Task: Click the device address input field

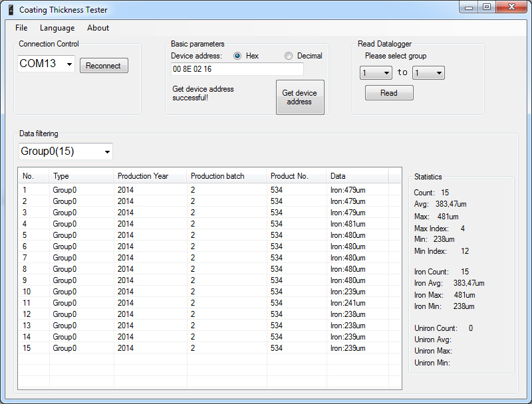Action: coord(237,69)
